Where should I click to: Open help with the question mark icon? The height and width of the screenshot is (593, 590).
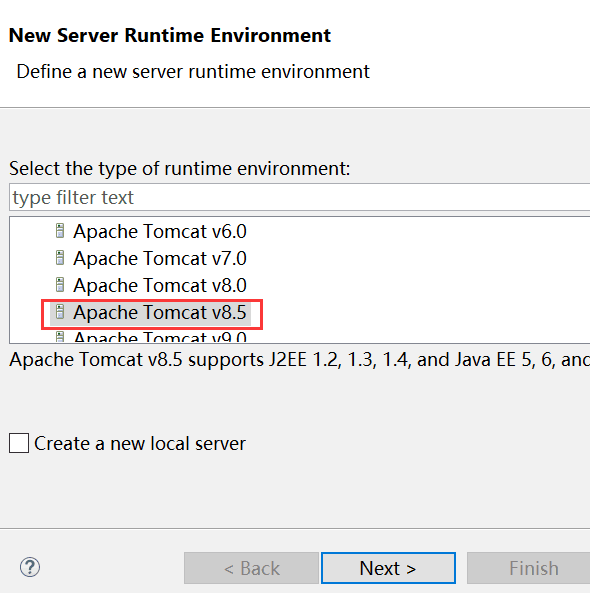pos(30,567)
